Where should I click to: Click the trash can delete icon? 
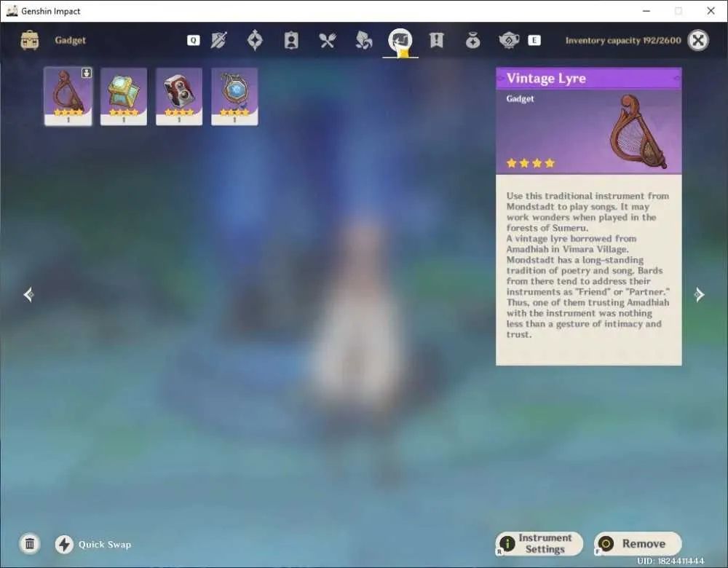tap(30, 544)
